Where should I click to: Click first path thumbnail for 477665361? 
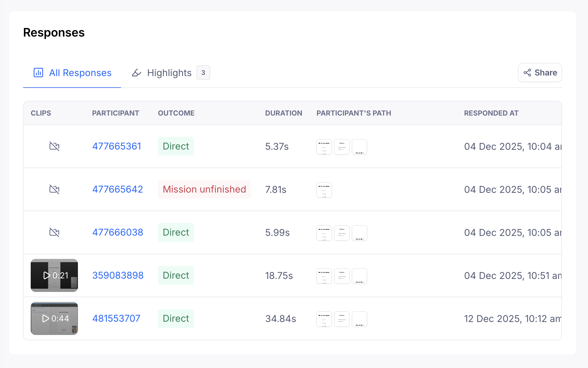point(324,147)
